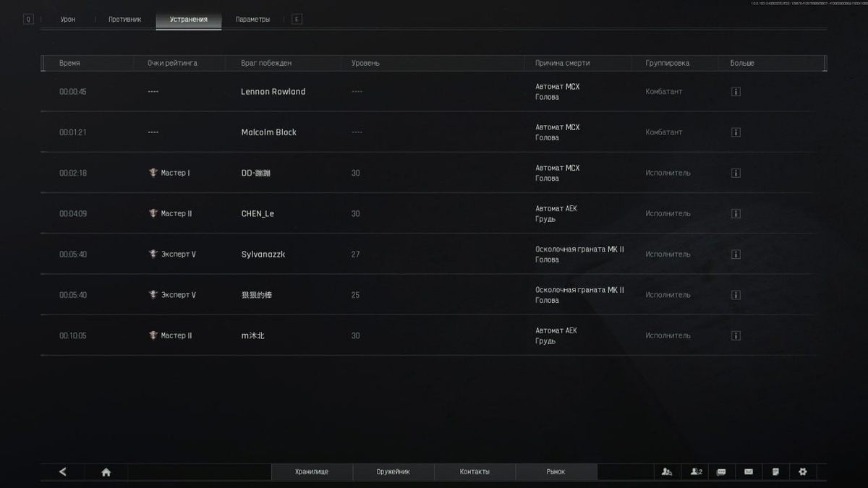This screenshot has height=488, width=868.
Task: Click Исполнитель in m沐北 row
Action: (668, 335)
